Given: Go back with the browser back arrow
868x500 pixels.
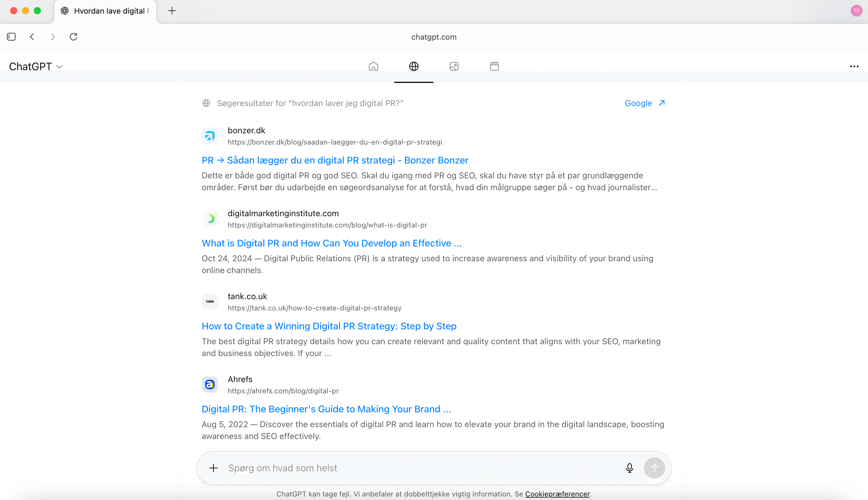Looking at the screenshot, I should 32,37.
